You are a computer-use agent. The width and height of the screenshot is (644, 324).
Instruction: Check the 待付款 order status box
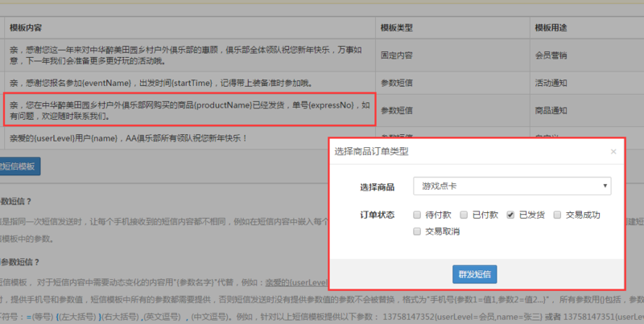pos(416,215)
